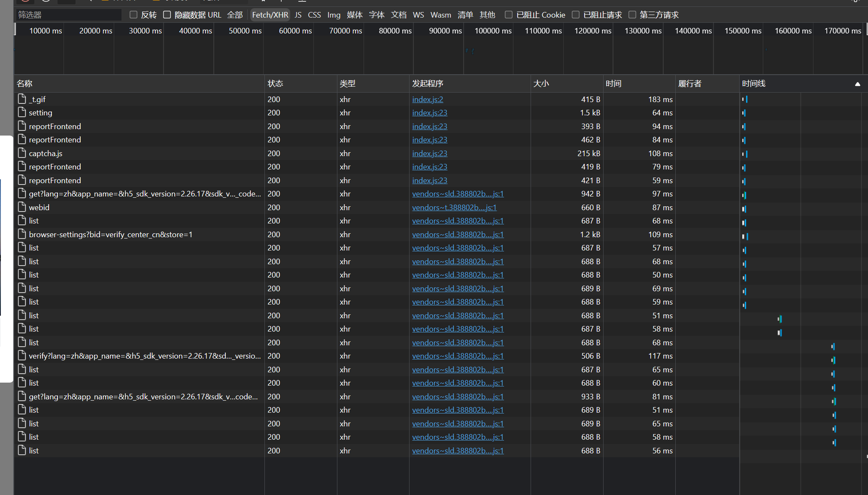Click the webid request file icon

(22, 207)
